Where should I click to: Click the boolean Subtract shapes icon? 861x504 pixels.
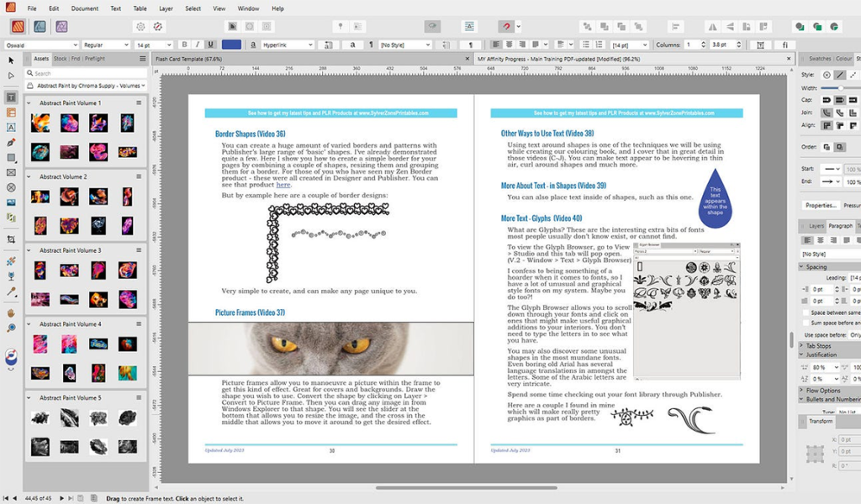click(x=817, y=26)
